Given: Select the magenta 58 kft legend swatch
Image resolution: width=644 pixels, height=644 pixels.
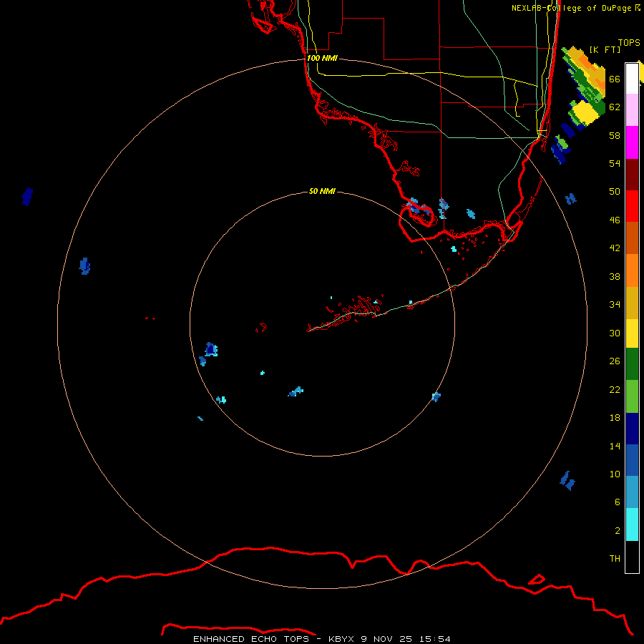Looking at the screenshot, I should coord(632,142).
